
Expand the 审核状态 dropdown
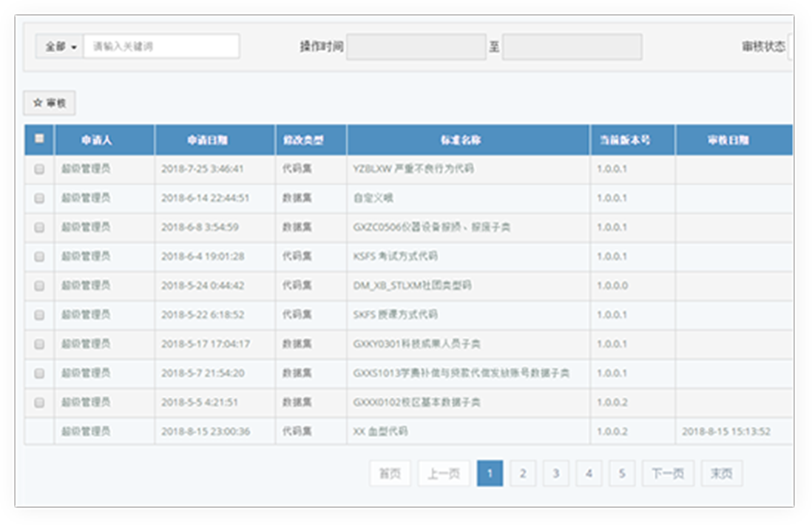(x=790, y=47)
